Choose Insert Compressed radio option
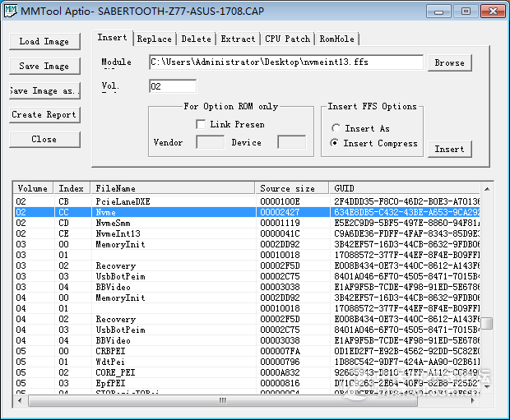This screenshot has height=420, width=510. pyautogui.click(x=336, y=143)
